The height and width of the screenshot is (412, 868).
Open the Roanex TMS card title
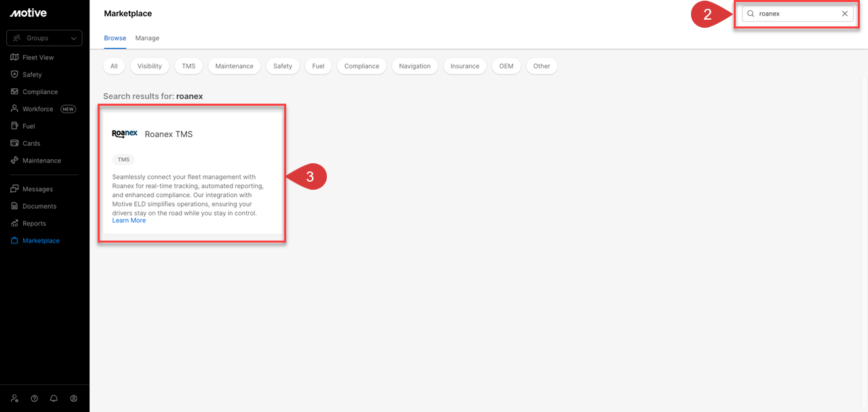[x=169, y=134]
